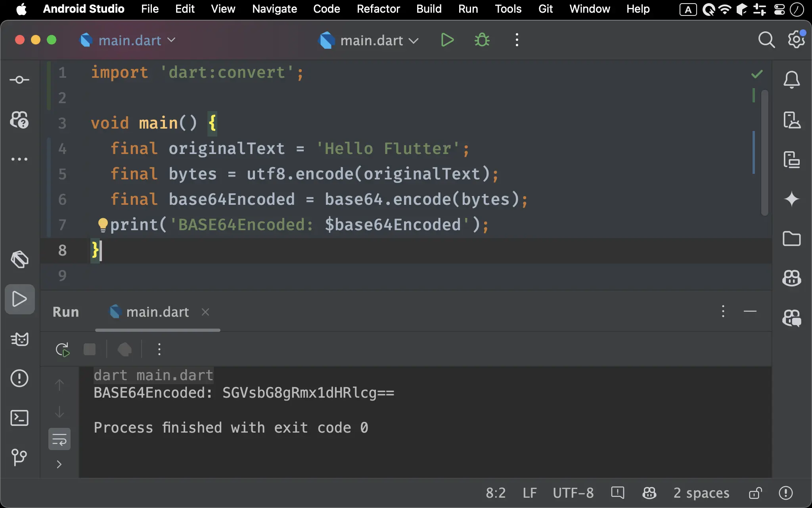The image size is (812, 508).
Task: Open the Device Explorer folder icon
Action: pos(791,239)
